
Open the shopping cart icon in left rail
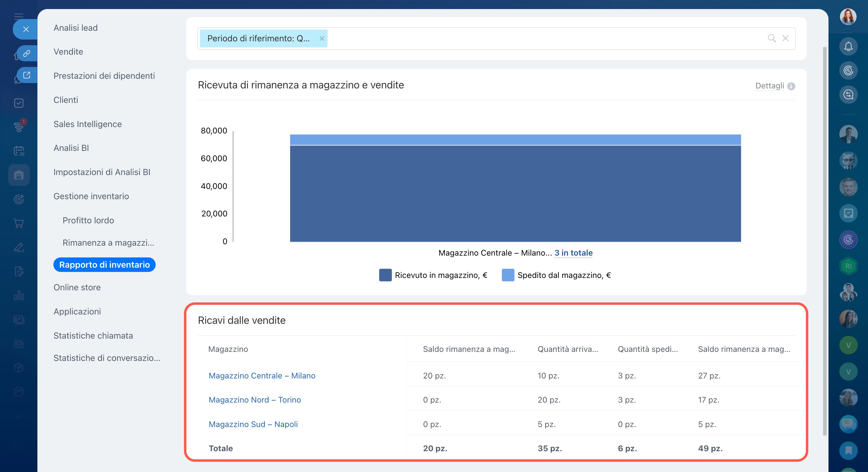coord(19,223)
